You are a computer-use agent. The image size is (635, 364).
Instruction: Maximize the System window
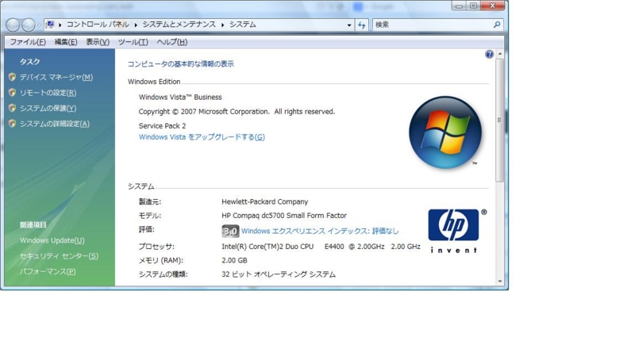473,6
